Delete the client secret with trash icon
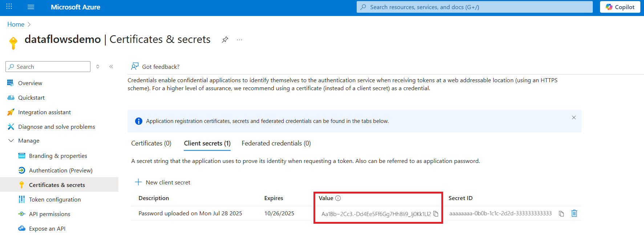This screenshot has height=235, width=644. pyautogui.click(x=574, y=213)
